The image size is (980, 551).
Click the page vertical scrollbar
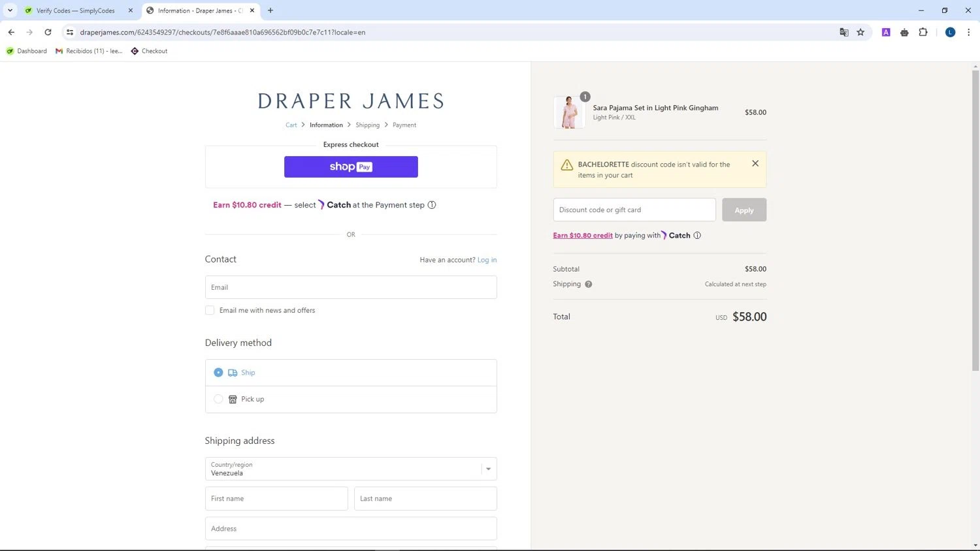click(x=975, y=221)
